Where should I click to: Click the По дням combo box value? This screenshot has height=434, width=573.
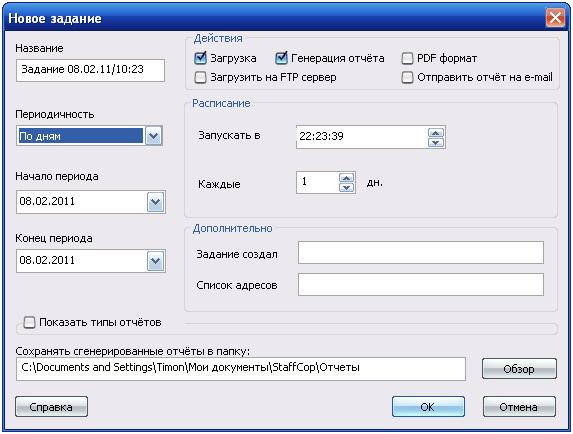coord(80,136)
